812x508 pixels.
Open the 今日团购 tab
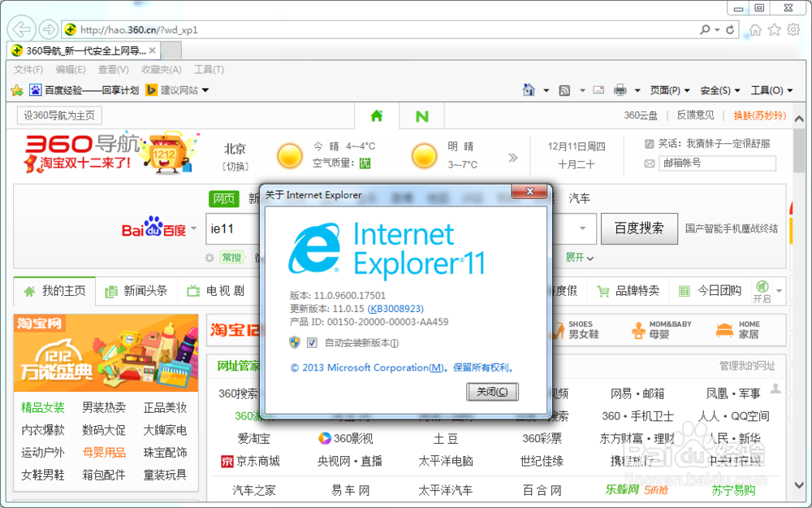click(x=710, y=291)
